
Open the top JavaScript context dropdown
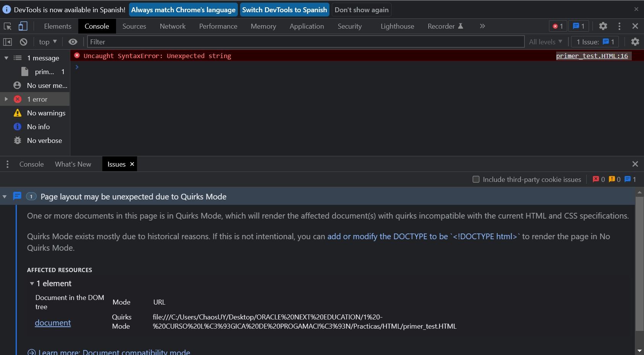(x=48, y=42)
